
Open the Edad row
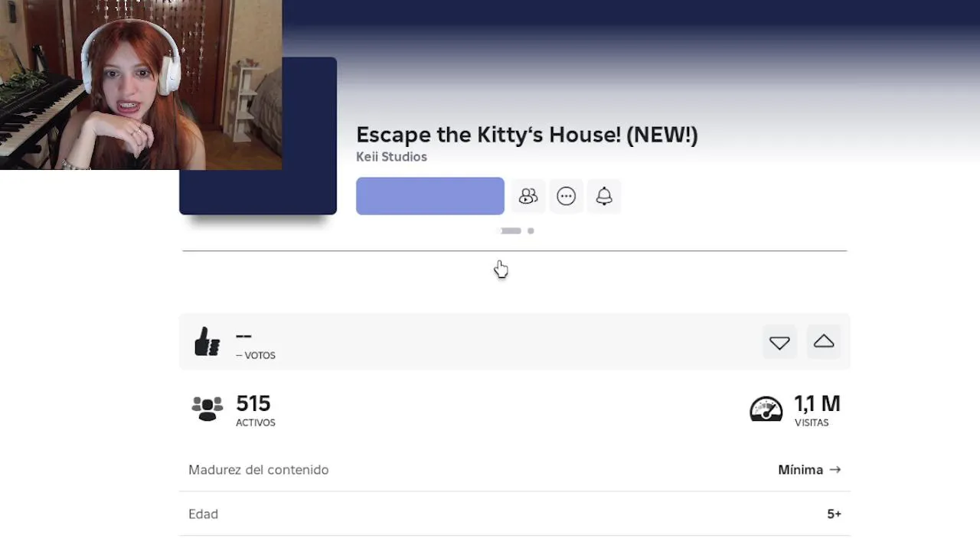[x=514, y=514]
